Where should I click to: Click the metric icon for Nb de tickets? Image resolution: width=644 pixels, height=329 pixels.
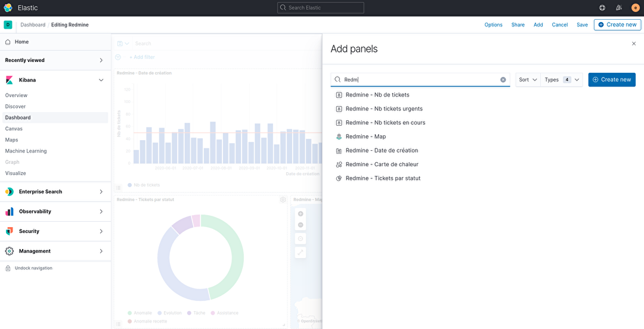click(x=339, y=95)
